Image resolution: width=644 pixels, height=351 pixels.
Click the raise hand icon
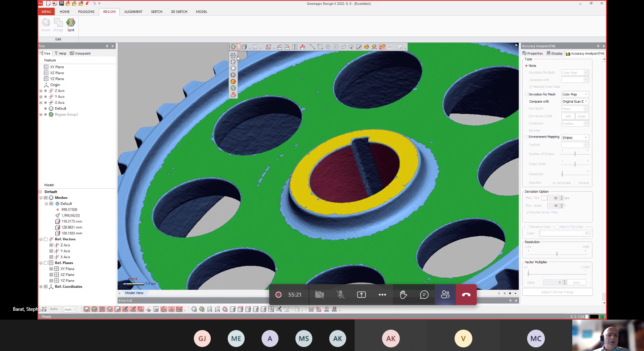pos(403,295)
